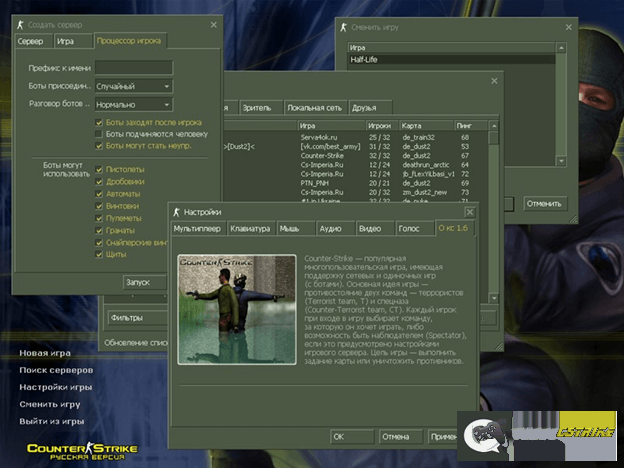This screenshot has width=624, height=468.
Task: Uncheck the Автоматы weapon checkbox
Action: (99, 194)
